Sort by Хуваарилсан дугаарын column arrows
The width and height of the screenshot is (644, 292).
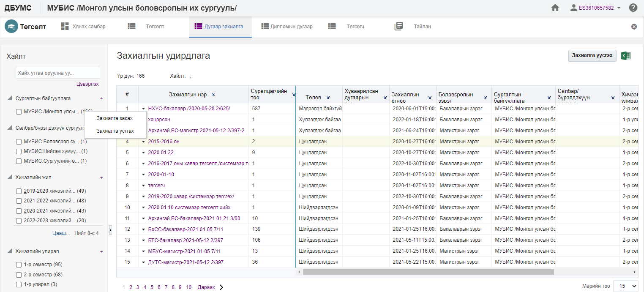385,98
